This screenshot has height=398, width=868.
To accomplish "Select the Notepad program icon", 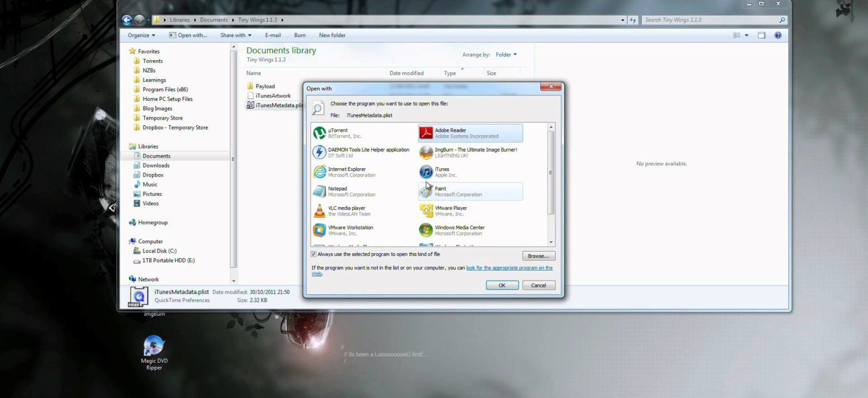I will (319, 191).
